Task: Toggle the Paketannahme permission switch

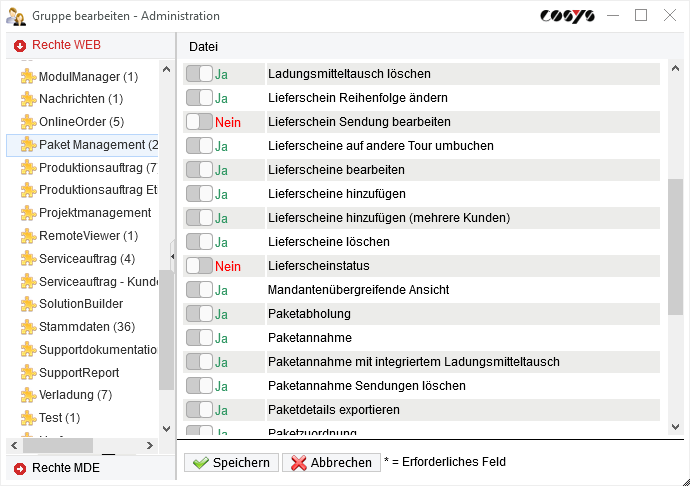Action: pyautogui.click(x=199, y=338)
